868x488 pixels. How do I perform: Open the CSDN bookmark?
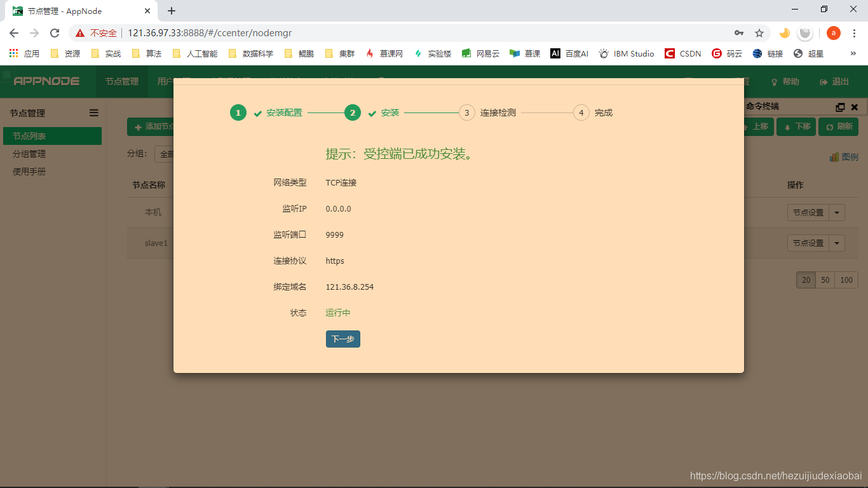pos(683,53)
